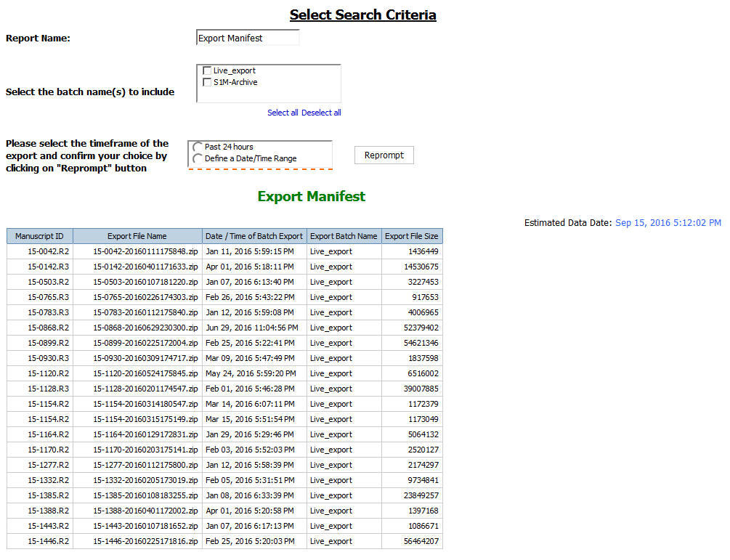
Task: Click file 15-1154-20160315175149.zip
Action: click(x=145, y=419)
